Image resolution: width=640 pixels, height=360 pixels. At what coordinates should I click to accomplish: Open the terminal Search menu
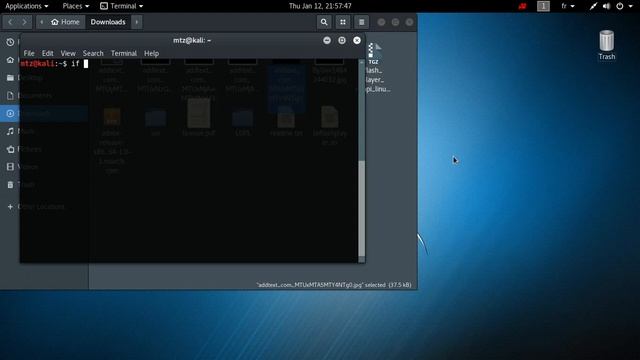coord(93,53)
